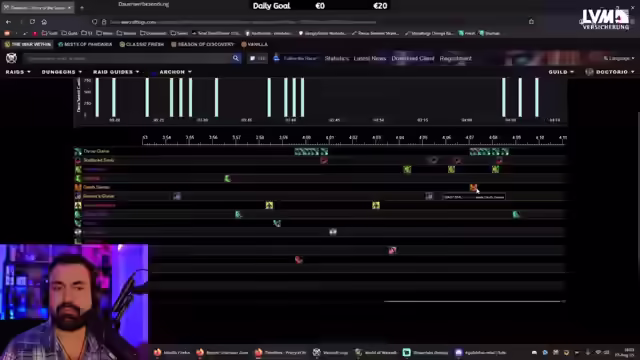Open Warcraft Logs app in taskbar
Image resolution: width=640 pixels, height=360 pixels.
(x=330, y=352)
